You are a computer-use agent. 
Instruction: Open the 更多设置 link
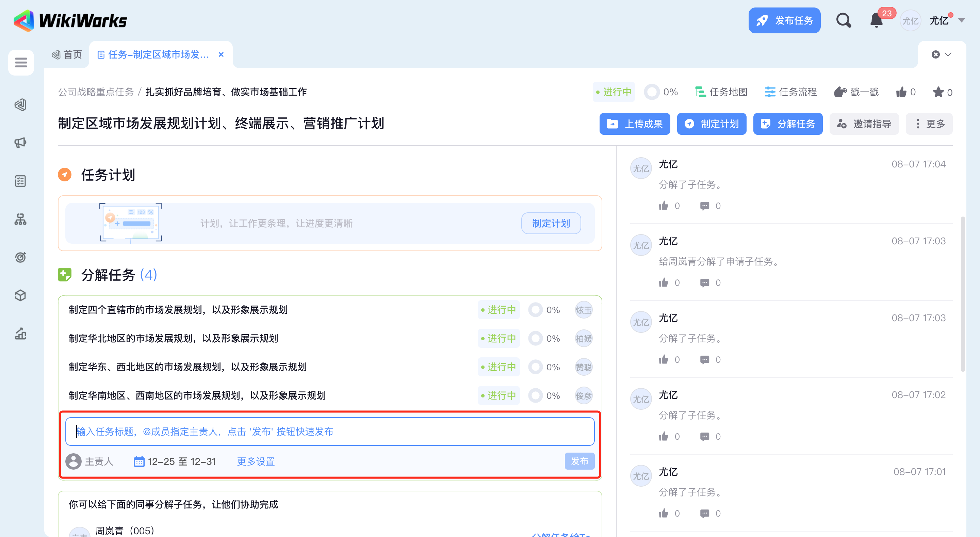coord(256,461)
